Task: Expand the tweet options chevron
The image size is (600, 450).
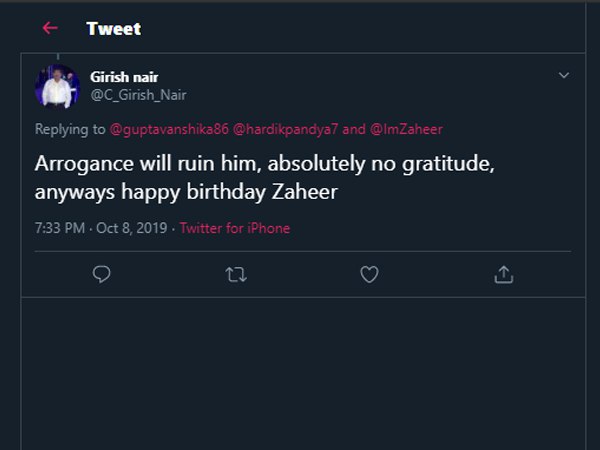Action: [564, 76]
